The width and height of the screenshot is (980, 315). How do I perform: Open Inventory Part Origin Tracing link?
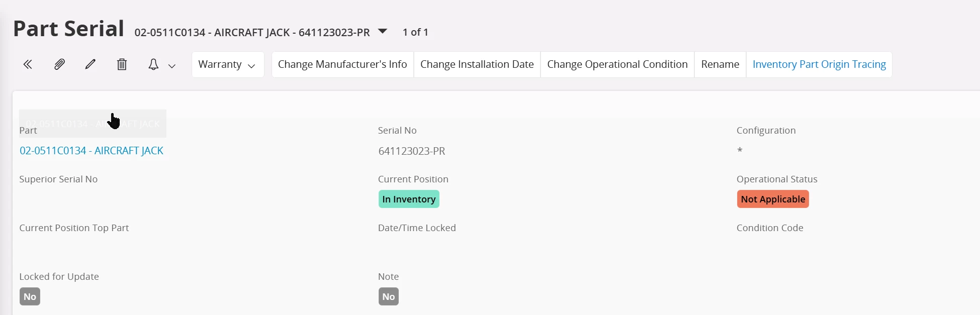819,64
